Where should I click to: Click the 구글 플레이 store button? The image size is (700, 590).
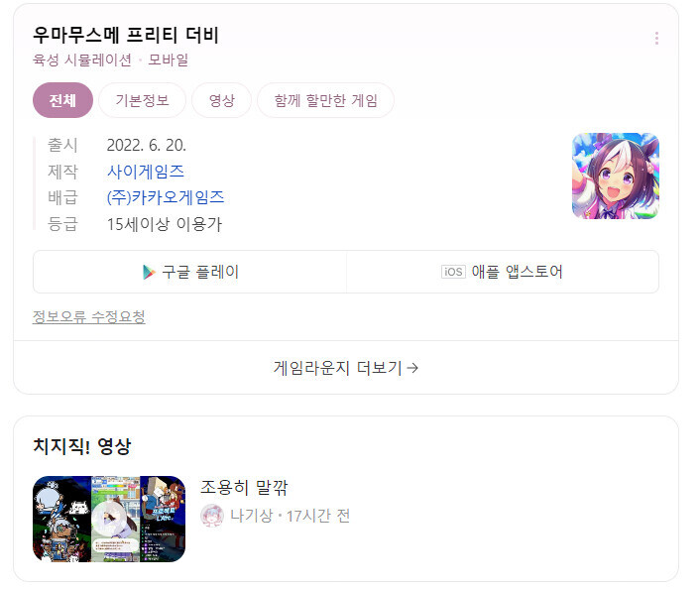click(x=190, y=272)
